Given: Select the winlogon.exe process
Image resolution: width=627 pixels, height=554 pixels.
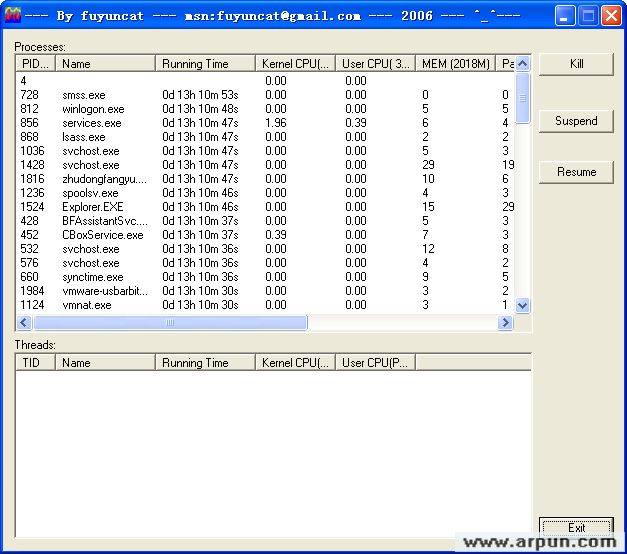Looking at the screenshot, I should (93, 109).
